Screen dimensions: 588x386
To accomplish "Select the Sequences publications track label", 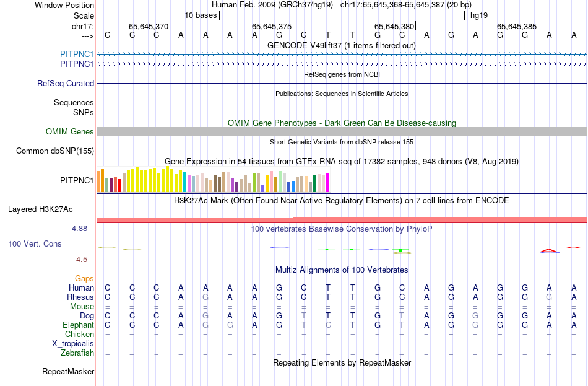I will (x=74, y=102).
